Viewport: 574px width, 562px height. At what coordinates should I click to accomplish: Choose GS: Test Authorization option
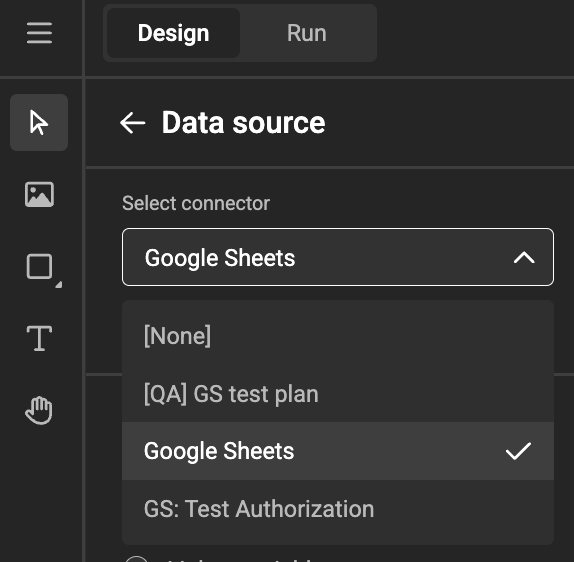tap(338, 509)
